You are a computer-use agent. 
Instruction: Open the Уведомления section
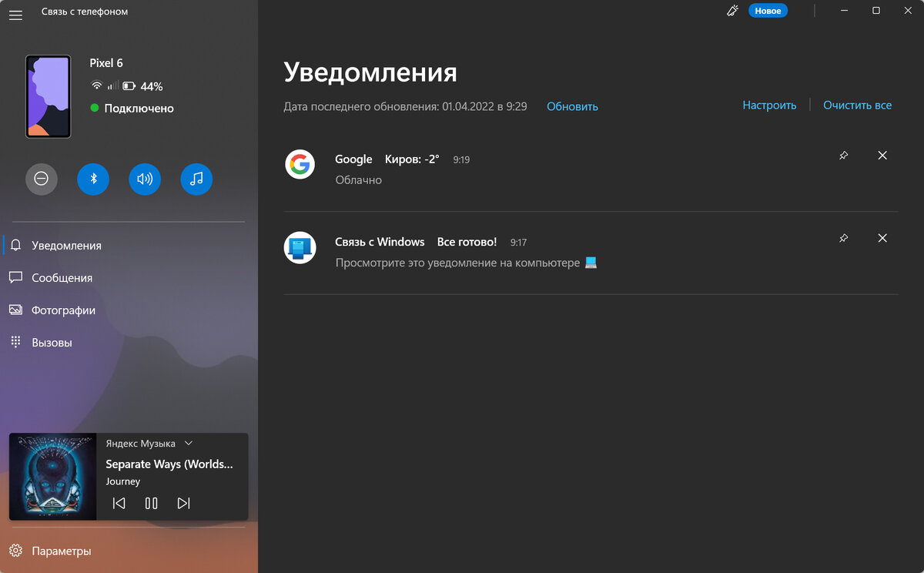point(129,246)
